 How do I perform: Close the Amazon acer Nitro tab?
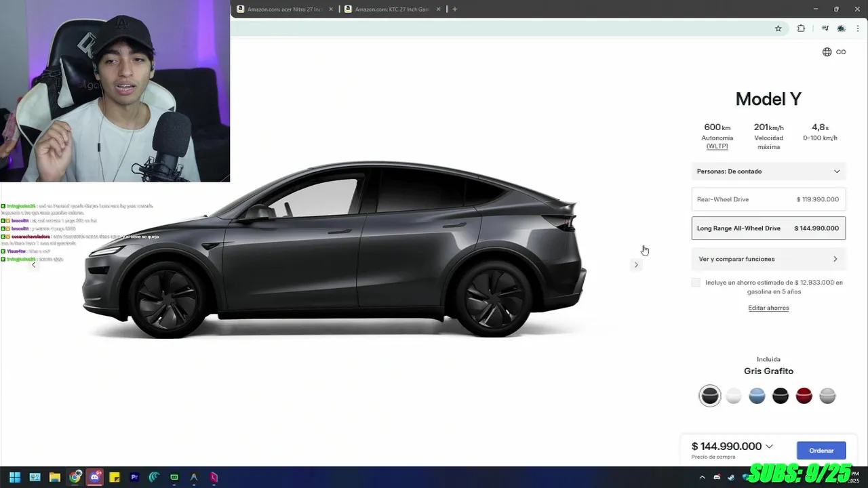click(x=331, y=9)
